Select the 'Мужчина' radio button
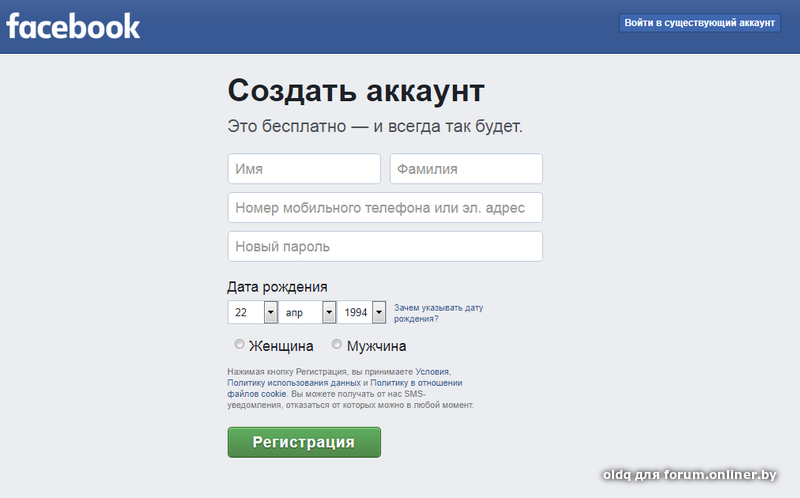 pos(337,344)
